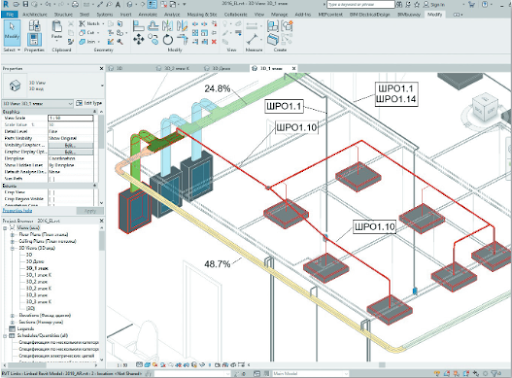
Task: Click the Save icon in quick access toolbar
Action: pyautogui.click(x=25, y=4)
